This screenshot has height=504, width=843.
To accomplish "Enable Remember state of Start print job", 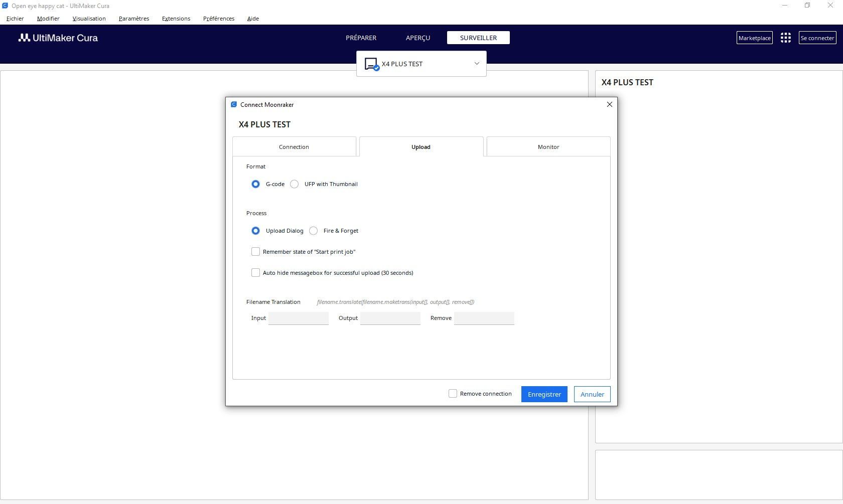I will click(x=255, y=252).
